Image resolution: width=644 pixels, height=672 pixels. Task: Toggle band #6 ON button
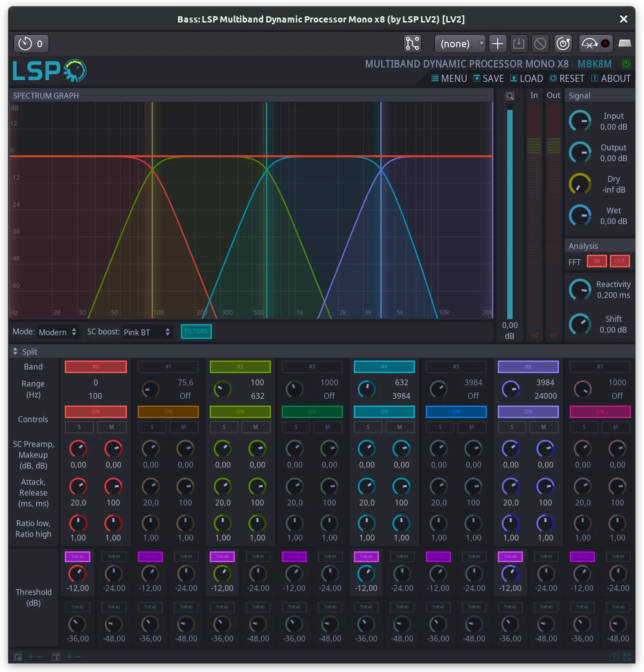[528, 412]
